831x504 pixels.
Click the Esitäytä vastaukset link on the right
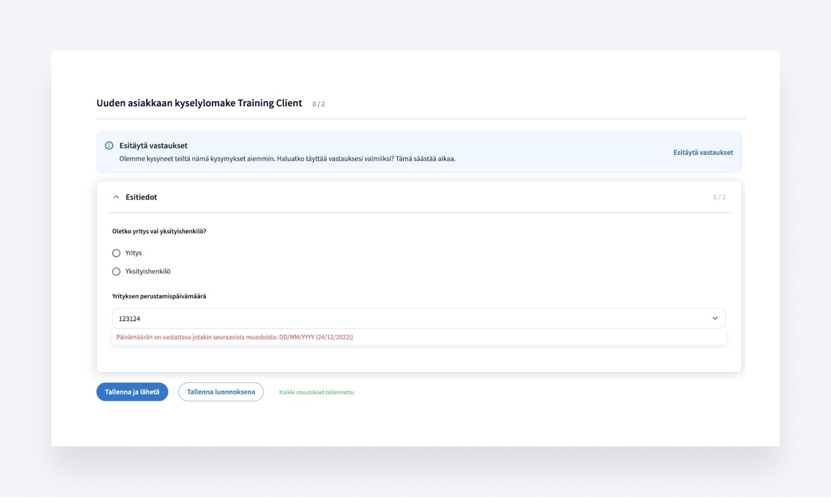(x=703, y=153)
